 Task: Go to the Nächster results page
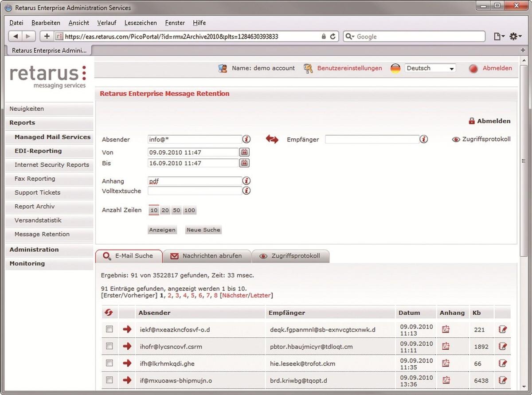235,295
